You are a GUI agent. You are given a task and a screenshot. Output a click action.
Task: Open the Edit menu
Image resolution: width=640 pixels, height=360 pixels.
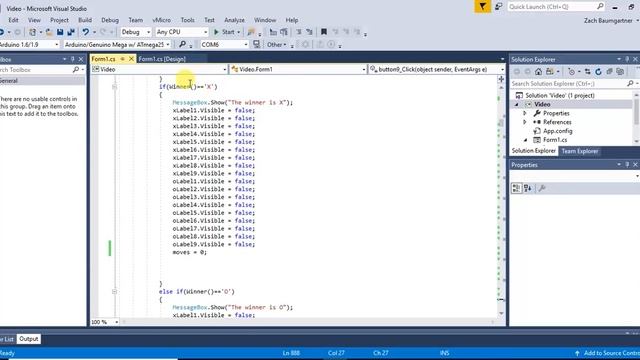[13, 20]
